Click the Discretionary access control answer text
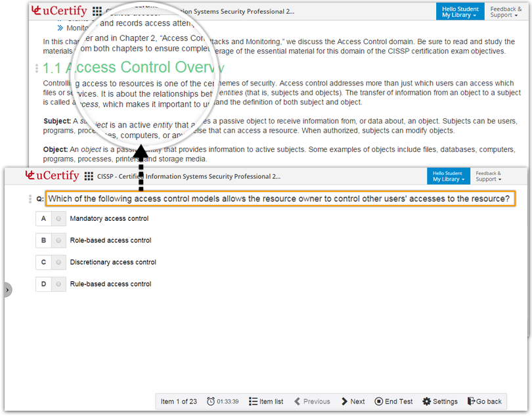This screenshot has width=532, height=418. coord(113,262)
